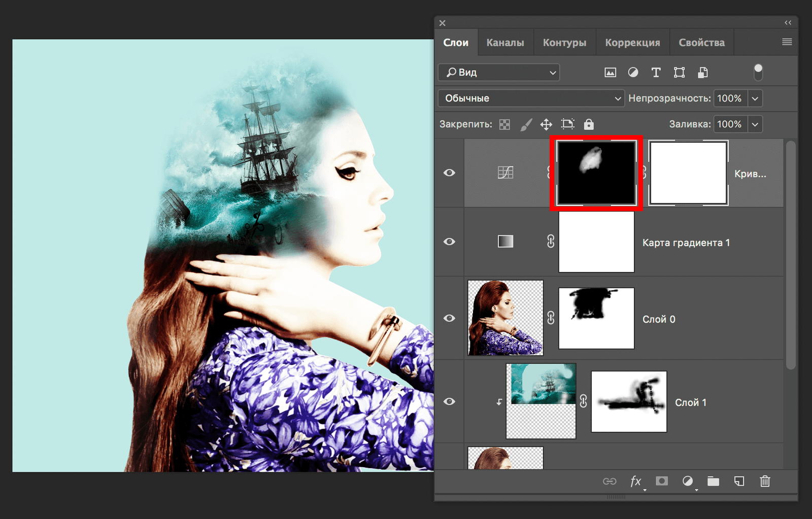Open the fx layer styles menu
This screenshot has width=812, height=519.
(635, 481)
